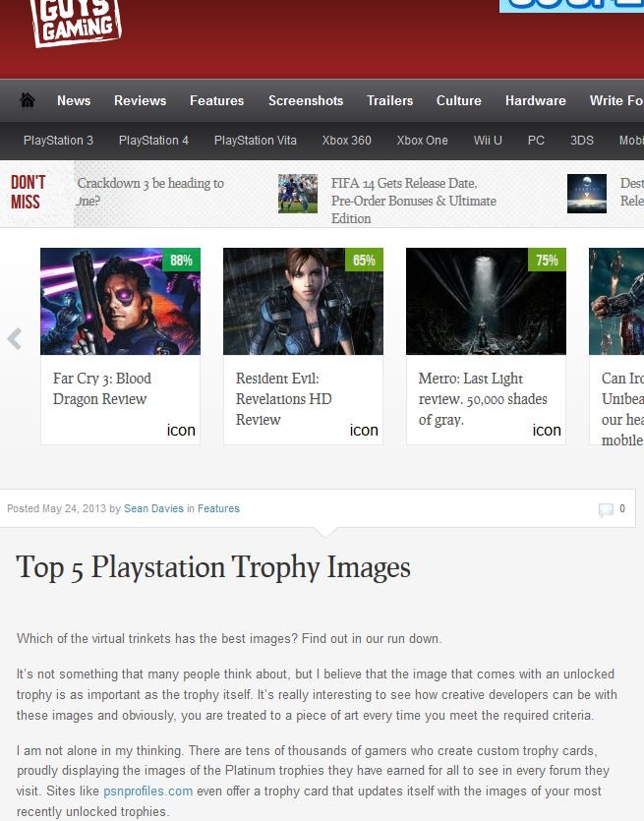644x821 pixels.
Task: Select the PlayStation 3 platform link
Action: pos(58,141)
